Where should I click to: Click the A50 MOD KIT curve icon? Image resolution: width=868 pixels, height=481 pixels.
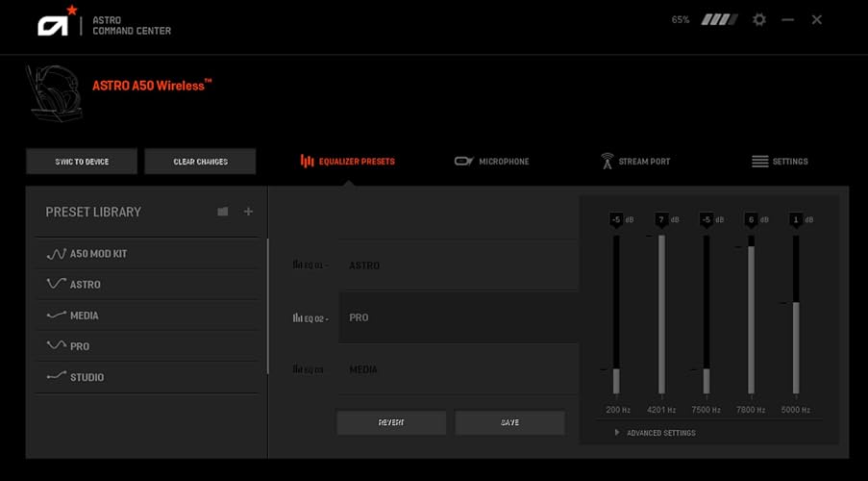[57, 254]
